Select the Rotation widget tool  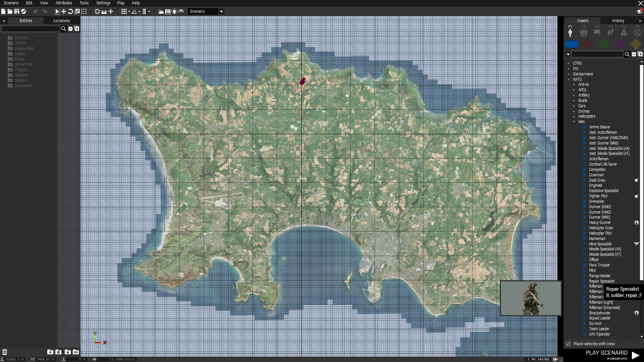[70, 11]
